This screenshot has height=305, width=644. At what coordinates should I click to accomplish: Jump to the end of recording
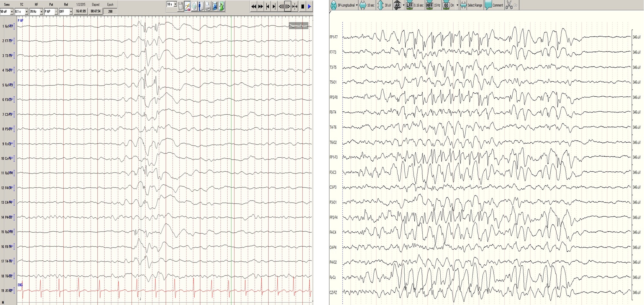pos(274,7)
